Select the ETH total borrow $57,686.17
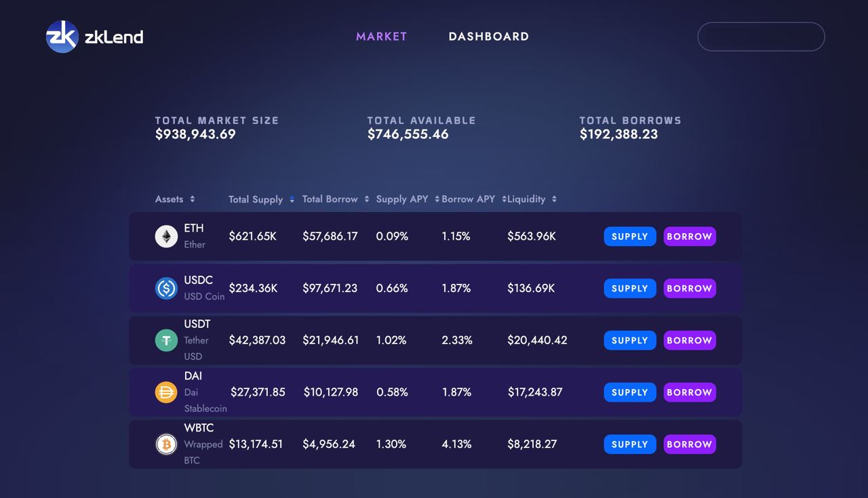Viewport: 868px width, 498px height. tap(330, 236)
